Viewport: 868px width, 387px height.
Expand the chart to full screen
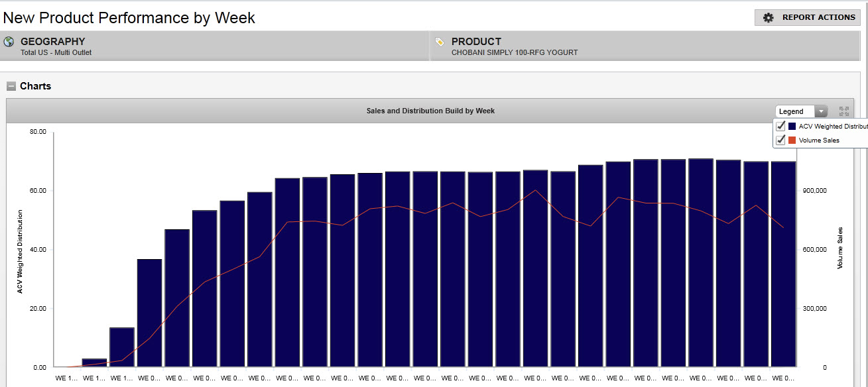pos(844,111)
